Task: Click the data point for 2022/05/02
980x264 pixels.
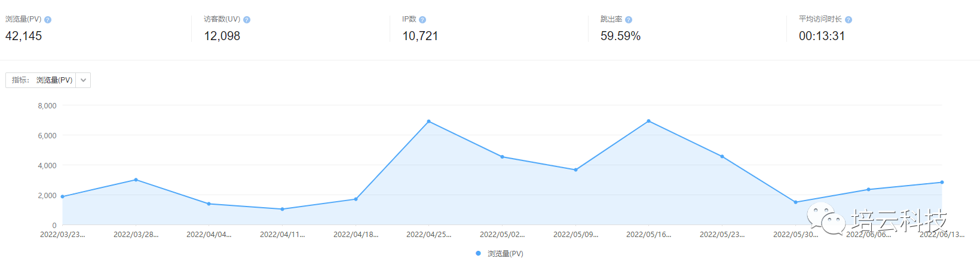Action: (502, 157)
